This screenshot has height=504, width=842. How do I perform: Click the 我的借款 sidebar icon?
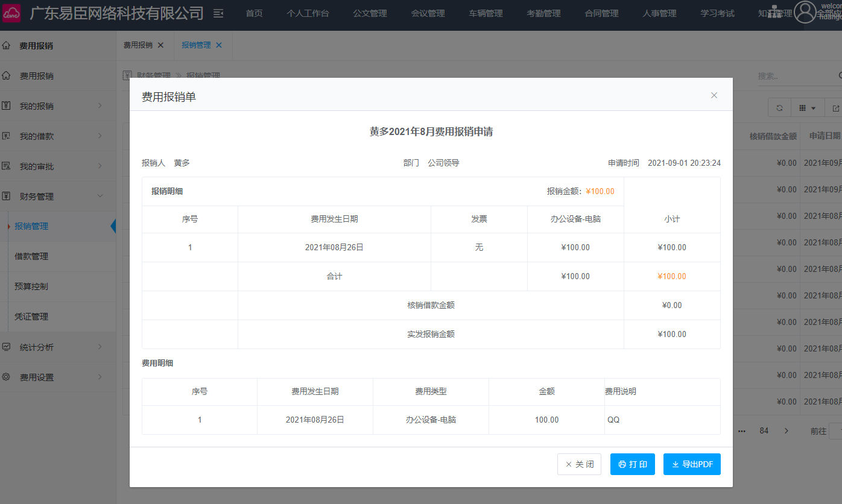(6, 136)
